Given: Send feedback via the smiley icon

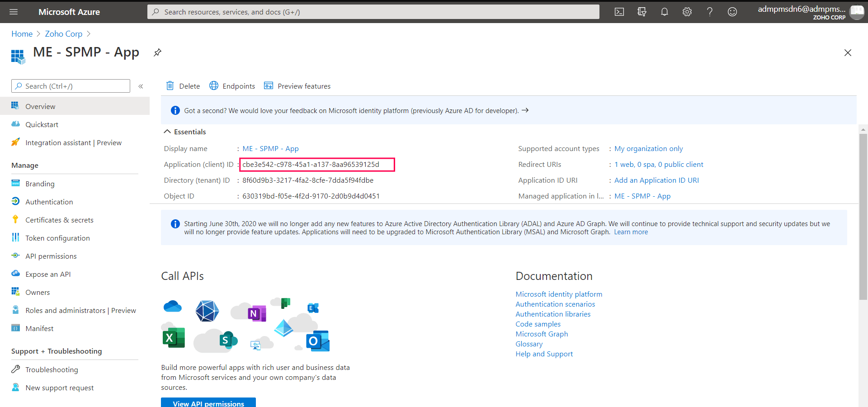Looking at the screenshot, I should [732, 12].
